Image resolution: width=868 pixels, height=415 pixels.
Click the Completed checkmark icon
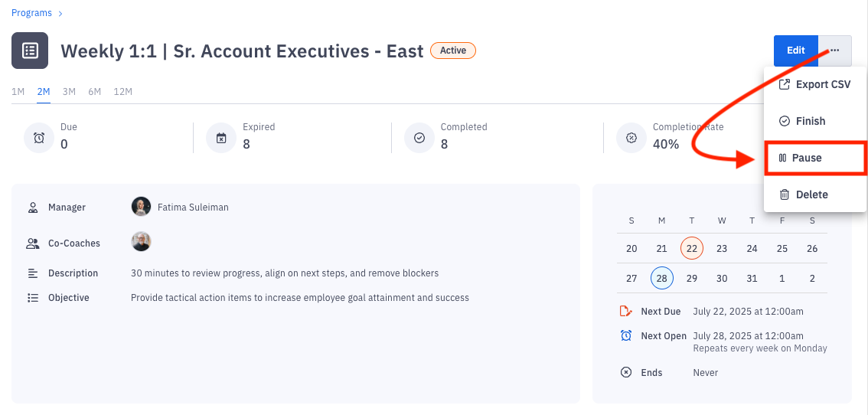coord(419,138)
